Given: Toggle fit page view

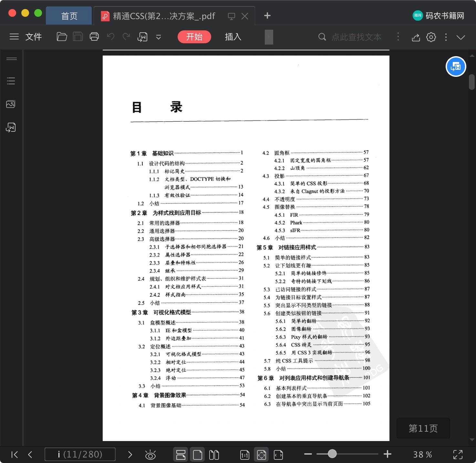Looking at the screenshot, I should [262, 455].
